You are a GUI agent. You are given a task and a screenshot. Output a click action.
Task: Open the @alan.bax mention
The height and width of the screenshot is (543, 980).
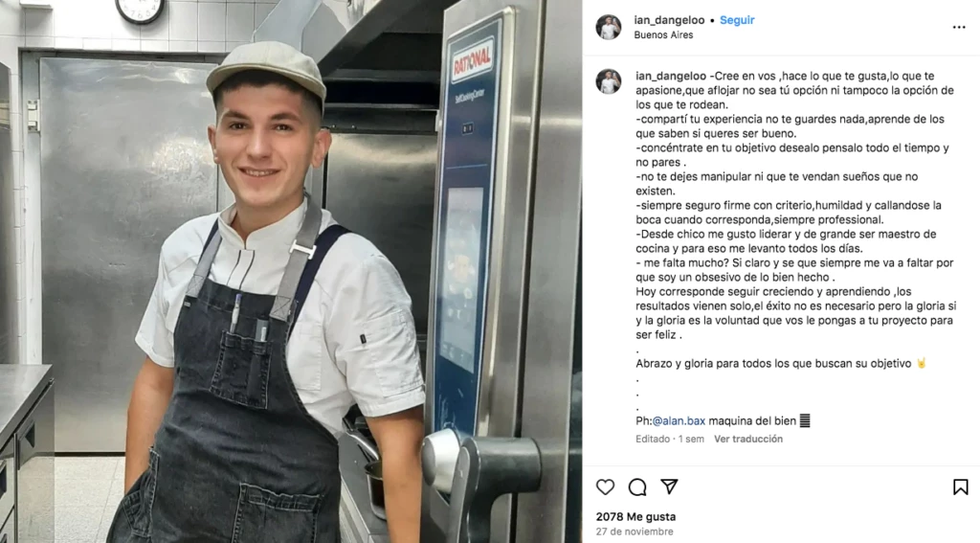[679, 421]
